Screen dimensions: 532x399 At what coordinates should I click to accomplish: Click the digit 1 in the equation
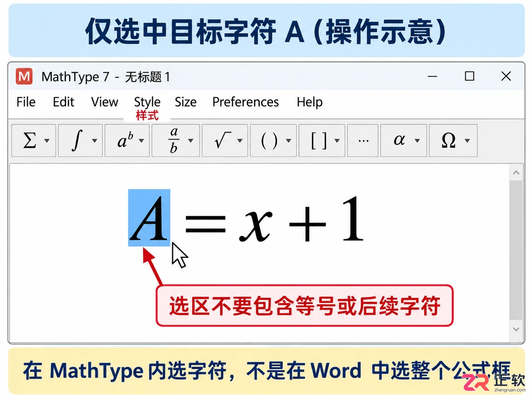coord(353,219)
